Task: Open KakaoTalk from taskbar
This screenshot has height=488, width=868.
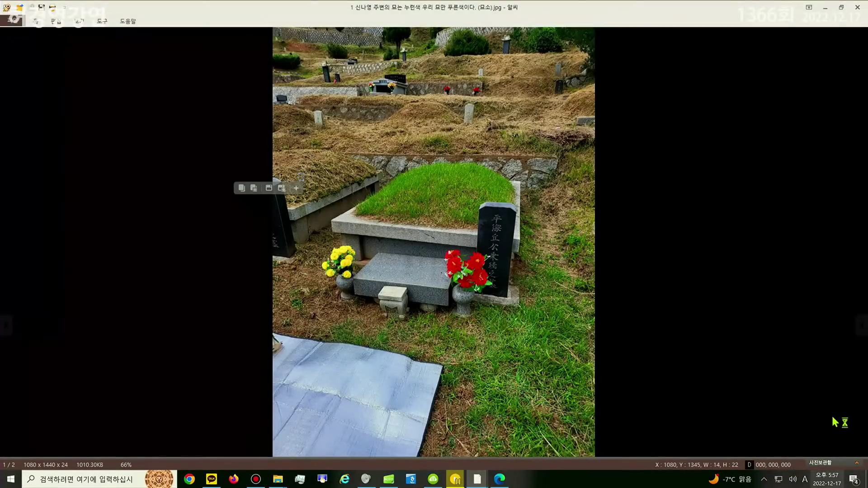Action: (x=212, y=479)
